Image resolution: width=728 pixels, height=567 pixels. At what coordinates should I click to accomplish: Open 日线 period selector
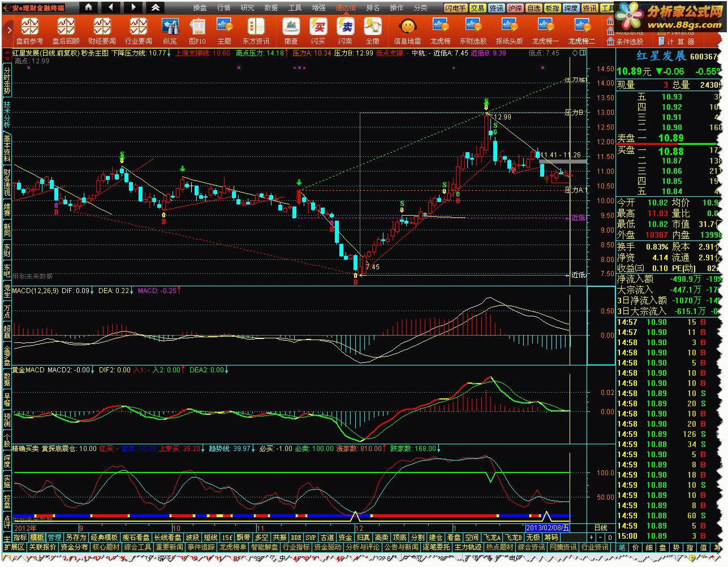[x=601, y=528]
